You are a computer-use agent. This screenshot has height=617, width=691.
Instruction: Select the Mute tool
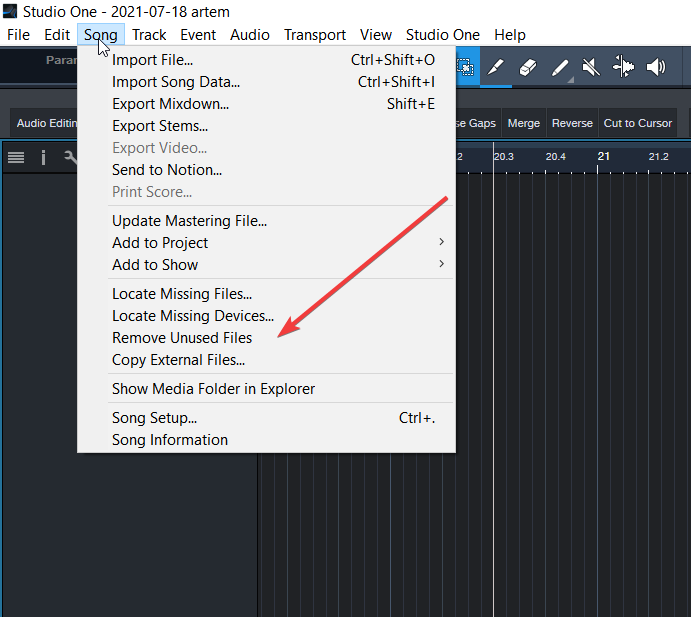click(591, 67)
